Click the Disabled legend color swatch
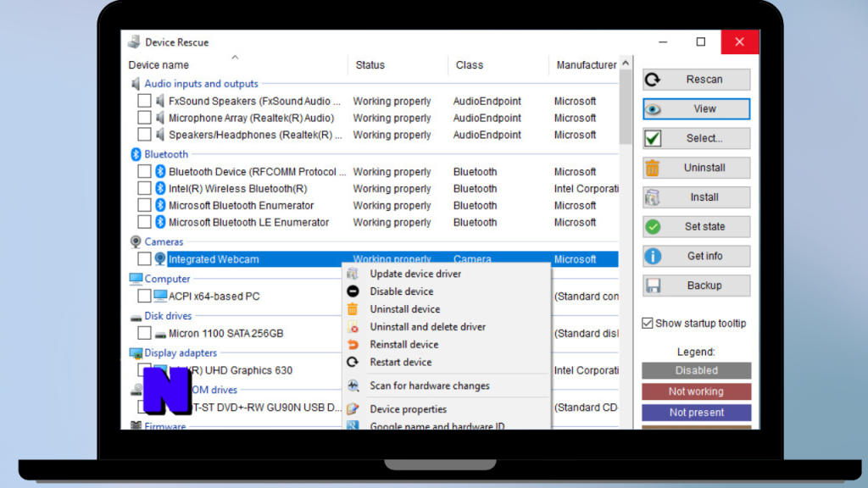868x488 pixels. click(697, 371)
